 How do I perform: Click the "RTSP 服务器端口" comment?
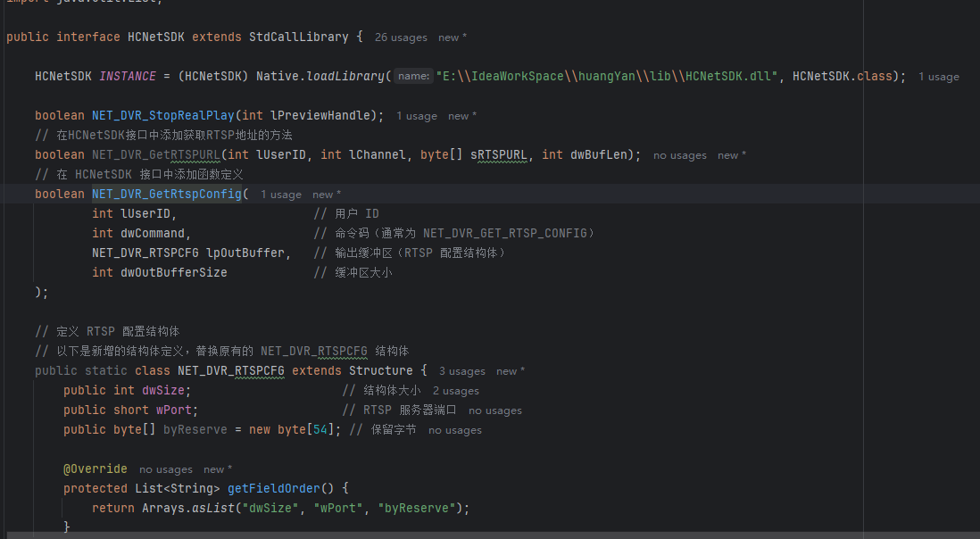[x=399, y=410]
